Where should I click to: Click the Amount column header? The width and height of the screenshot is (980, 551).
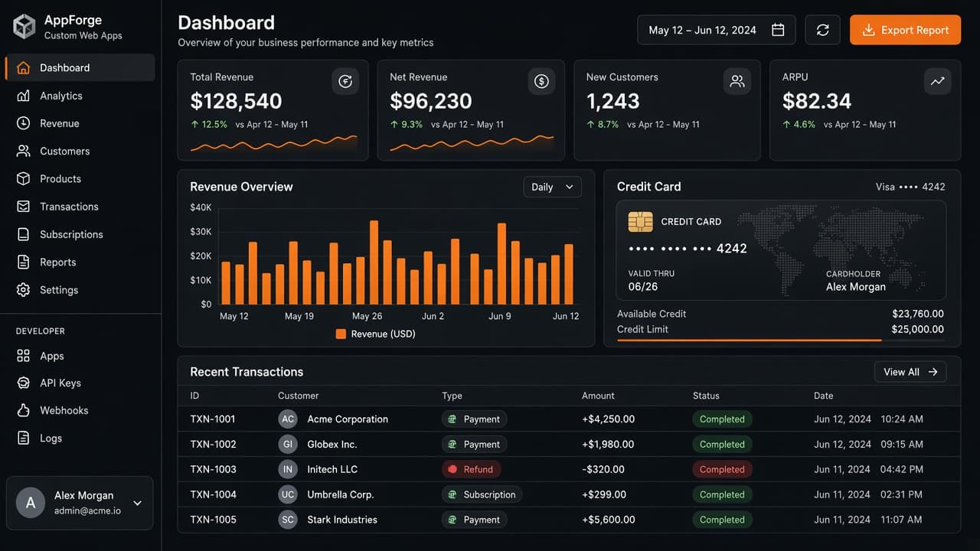coord(598,396)
